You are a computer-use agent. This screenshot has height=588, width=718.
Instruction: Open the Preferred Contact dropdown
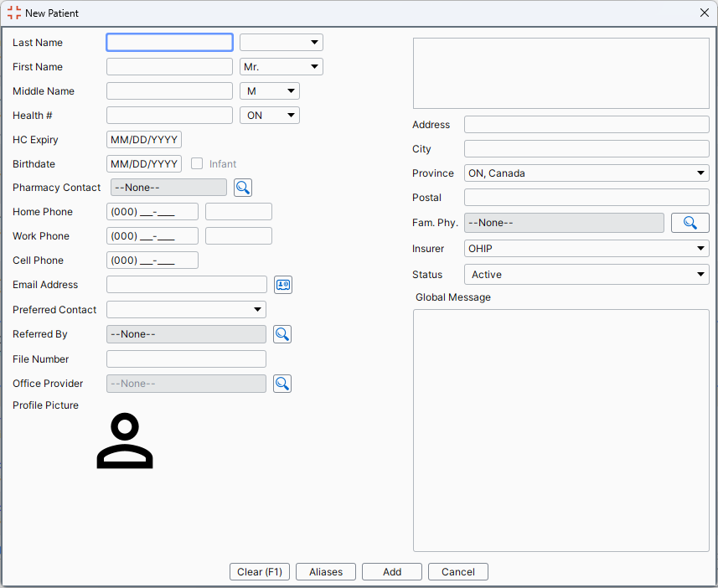pos(186,310)
